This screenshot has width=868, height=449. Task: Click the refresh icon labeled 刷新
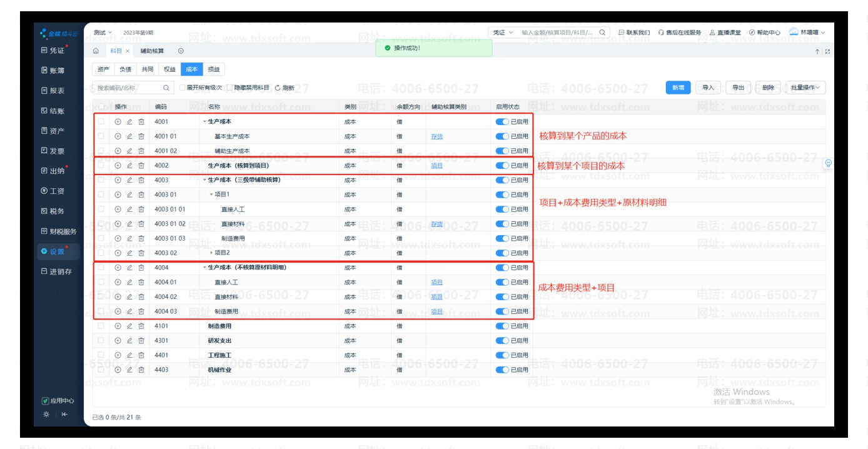click(x=278, y=88)
